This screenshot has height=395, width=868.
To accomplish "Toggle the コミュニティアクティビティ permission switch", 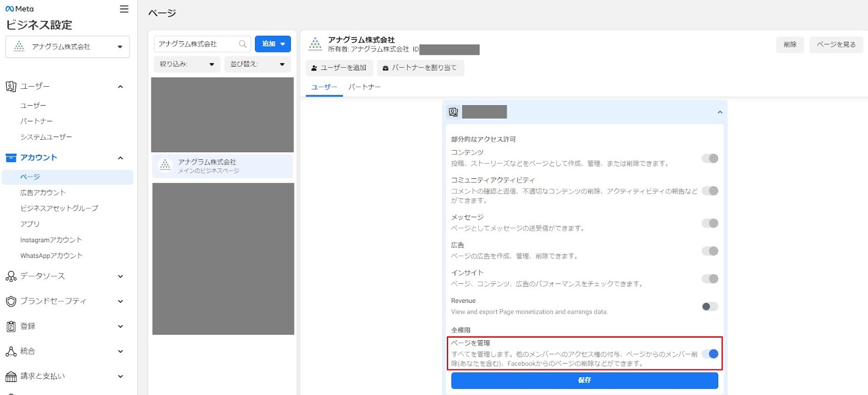I will click(710, 191).
